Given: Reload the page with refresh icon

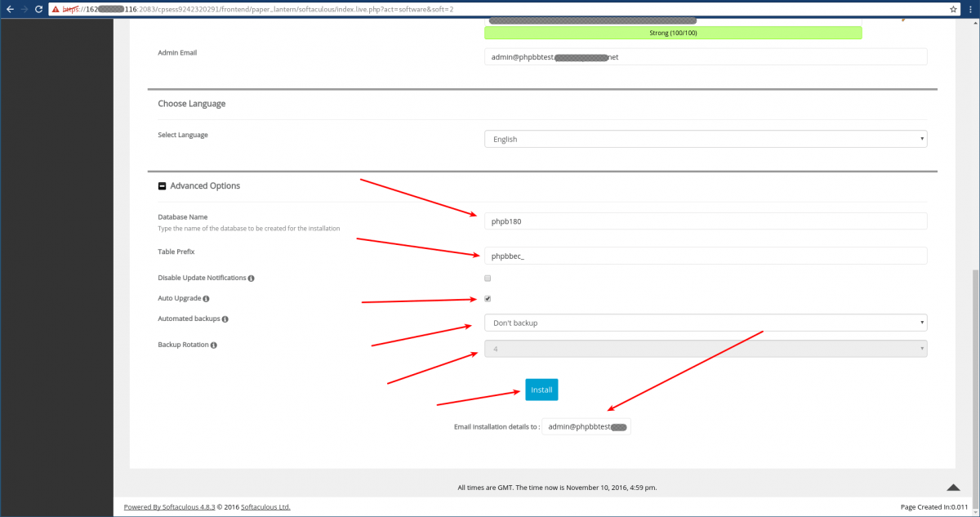Looking at the screenshot, I should pyautogui.click(x=37, y=9).
